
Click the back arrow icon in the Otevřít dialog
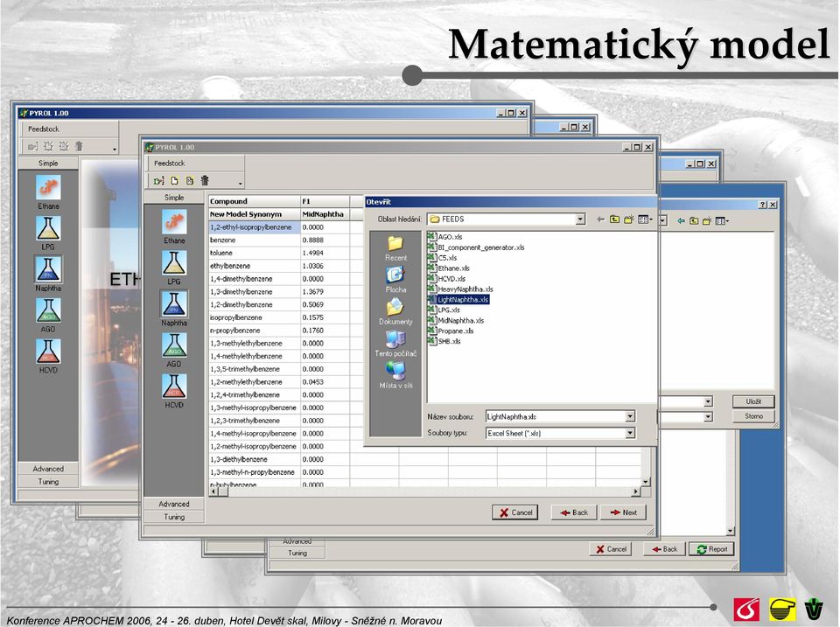[600, 219]
